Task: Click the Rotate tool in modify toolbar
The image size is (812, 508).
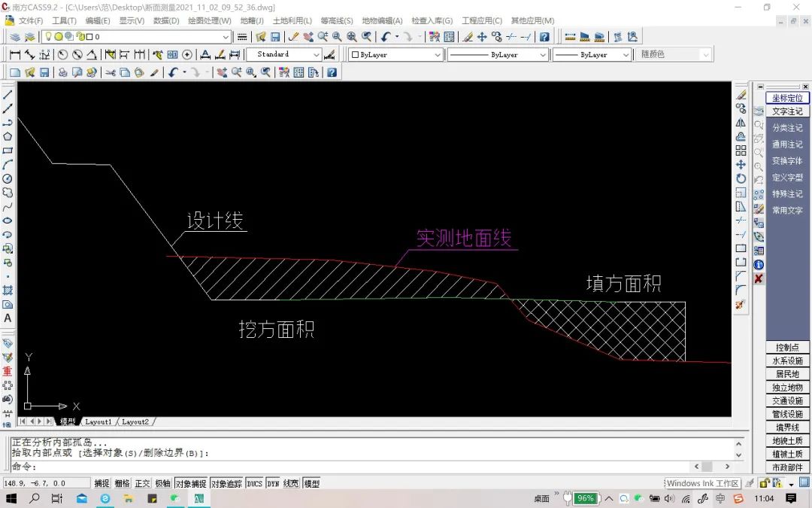Action: [741, 178]
